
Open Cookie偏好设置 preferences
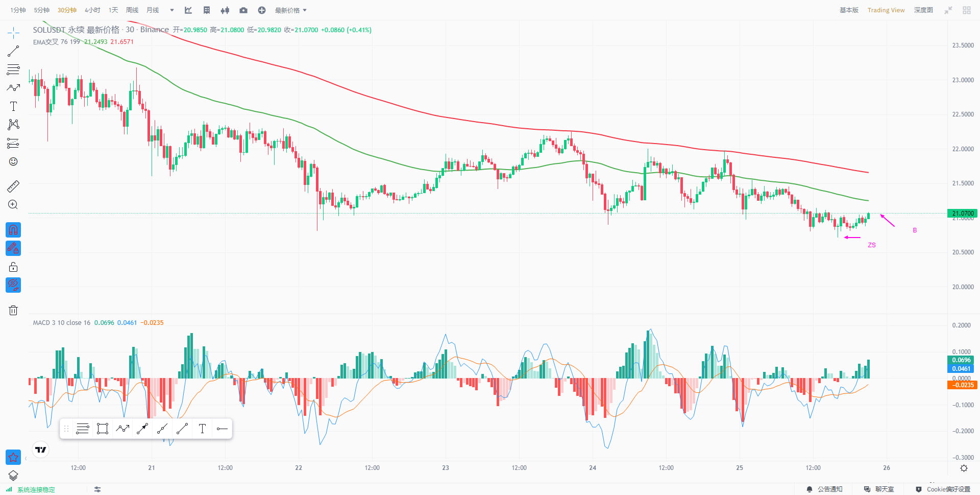[943, 489]
